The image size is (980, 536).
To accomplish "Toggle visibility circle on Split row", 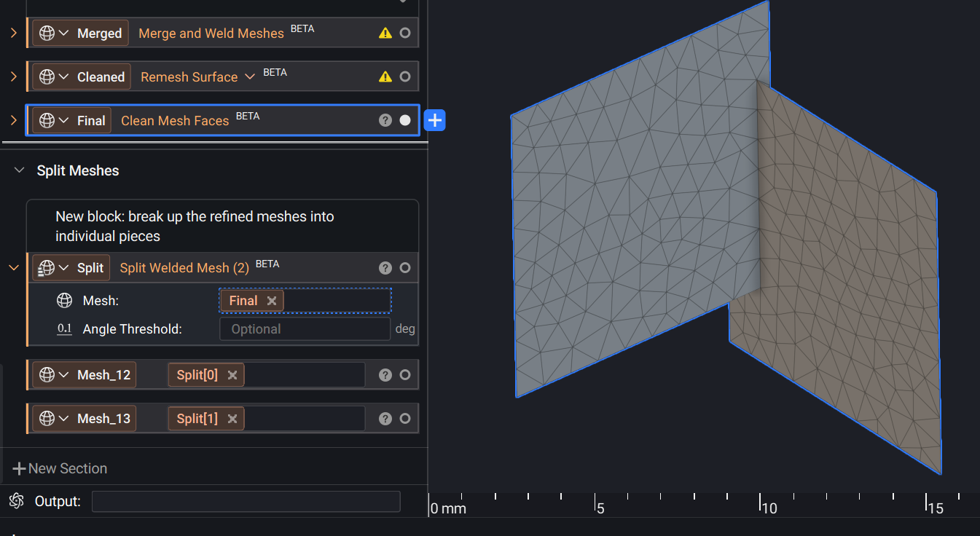I will [x=405, y=268].
